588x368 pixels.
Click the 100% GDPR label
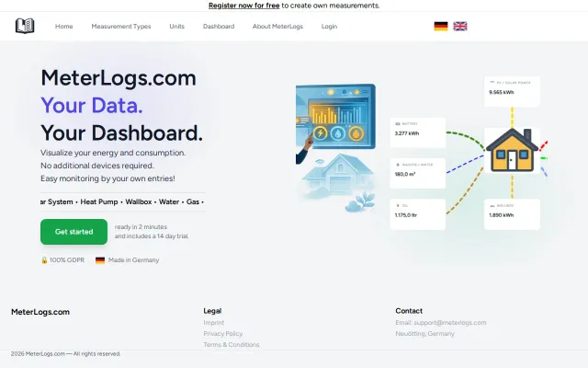67,259
